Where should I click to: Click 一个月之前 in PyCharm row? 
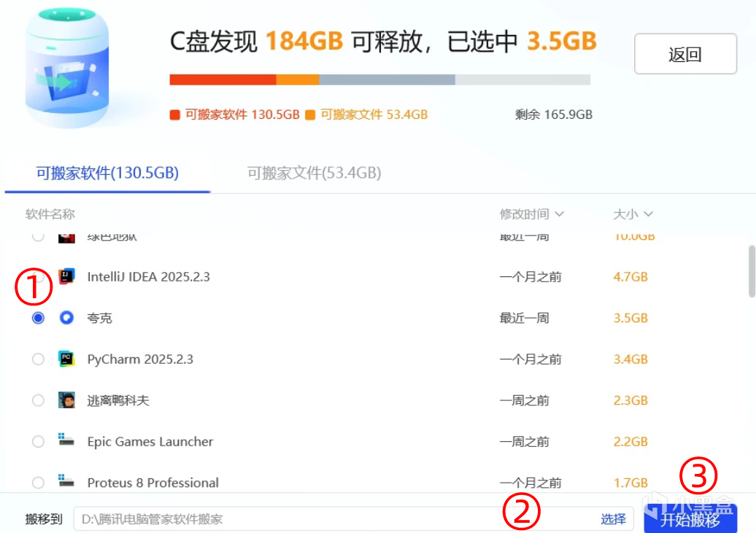[531, 359]
